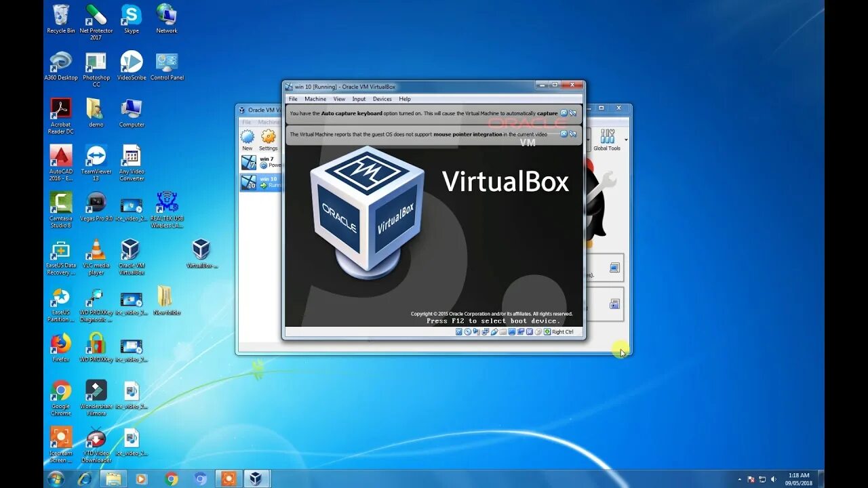Suppress future mouse pointer integration messages

click(572, 134)
